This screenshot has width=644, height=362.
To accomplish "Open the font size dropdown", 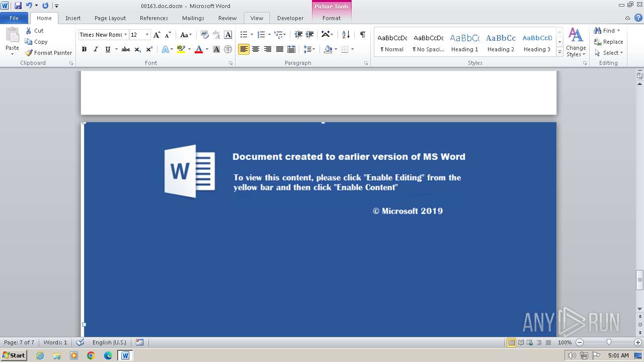I will 147,35.
